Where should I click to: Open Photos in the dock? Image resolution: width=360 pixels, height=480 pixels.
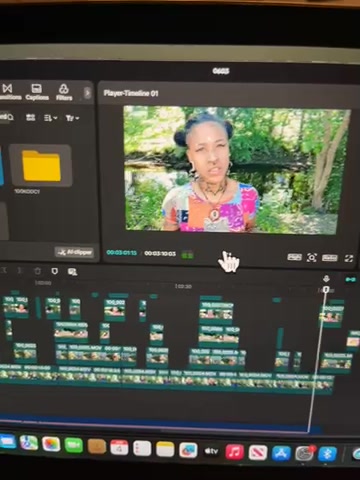click(51, 444)
